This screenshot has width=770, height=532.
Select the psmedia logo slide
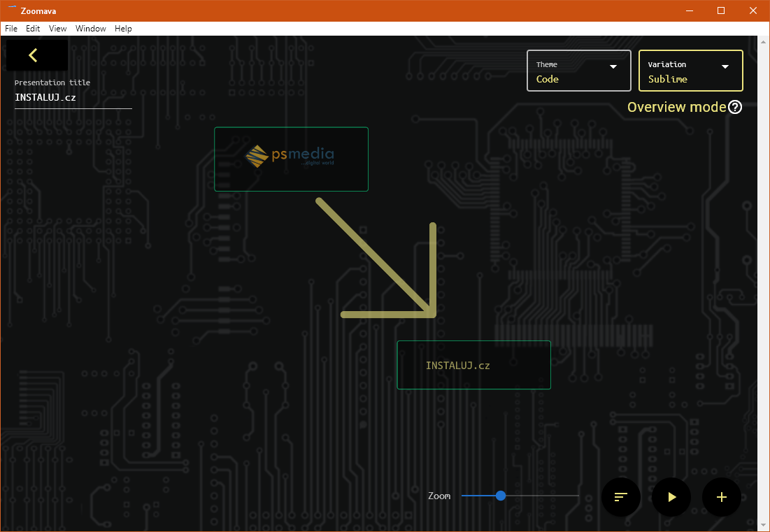(x=291, y=159)
